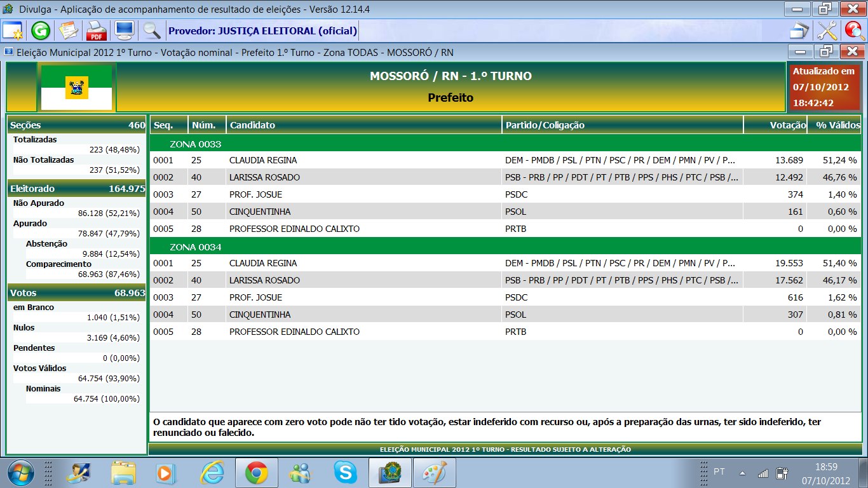
Task: Click the magnifying glass search icon
Action: (x=151, y=30)
